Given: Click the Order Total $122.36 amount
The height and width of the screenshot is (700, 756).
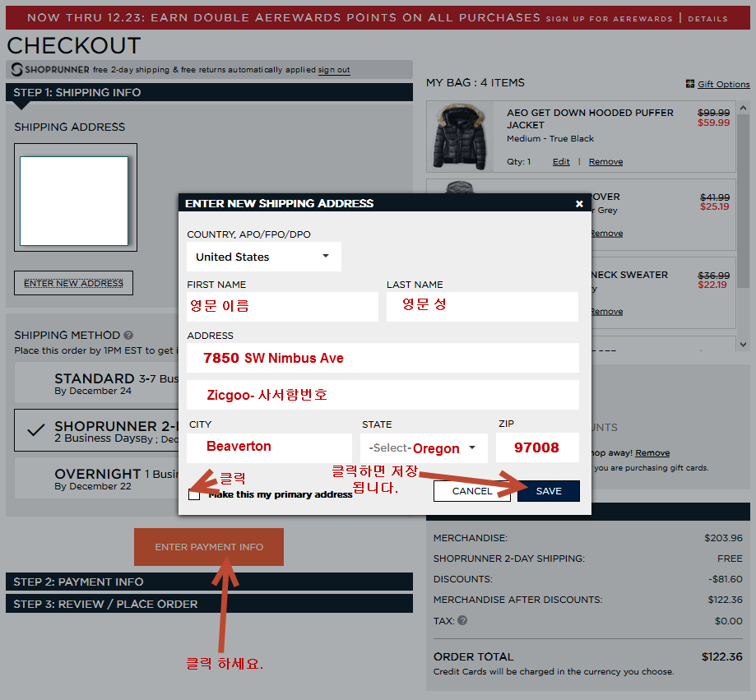Looking at the screenshot, I should point(721,656).
